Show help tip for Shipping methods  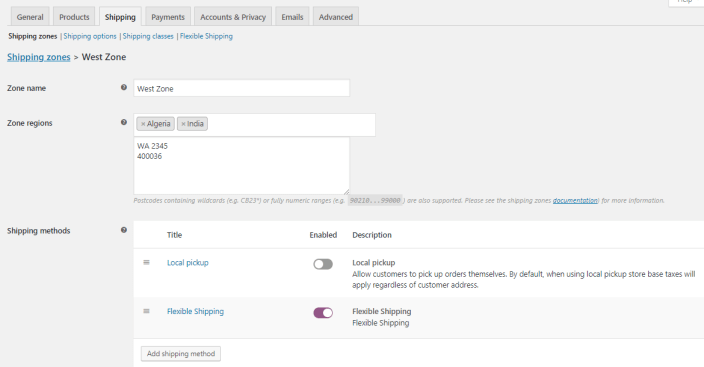(124, 230)
